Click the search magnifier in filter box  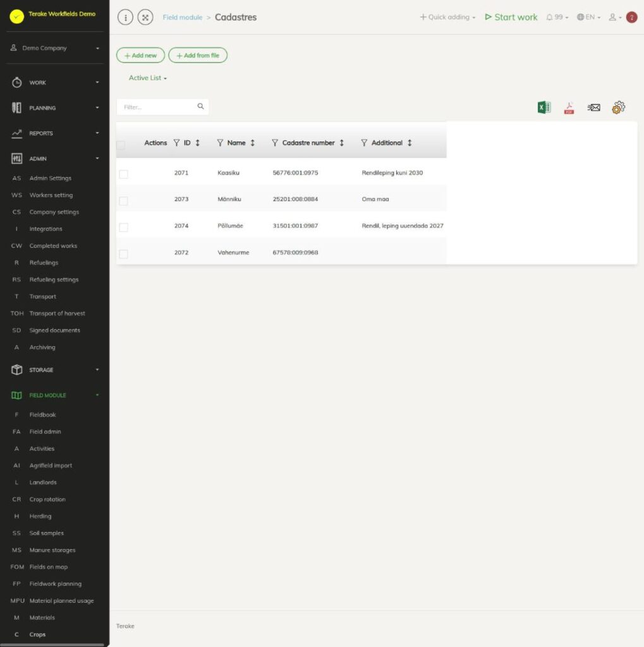[x=200, y=106]
